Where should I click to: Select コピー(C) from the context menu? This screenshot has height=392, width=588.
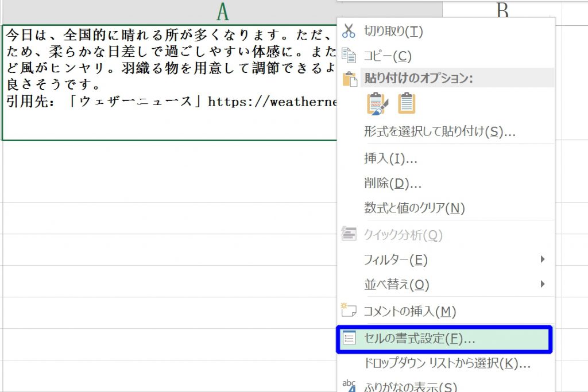(388, 56)
